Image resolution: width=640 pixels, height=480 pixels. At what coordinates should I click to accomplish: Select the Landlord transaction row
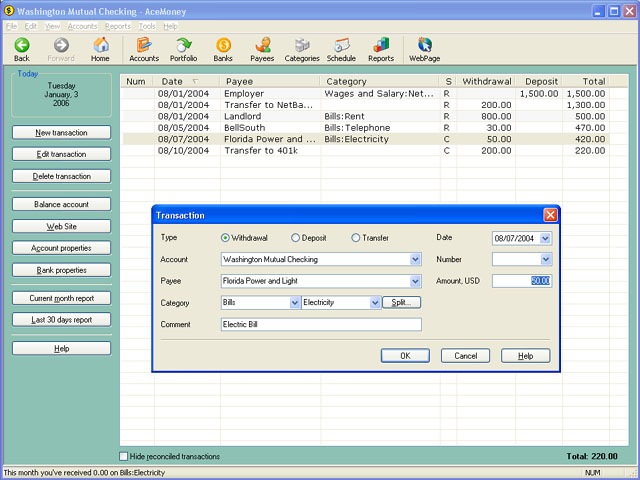[365, 116]
